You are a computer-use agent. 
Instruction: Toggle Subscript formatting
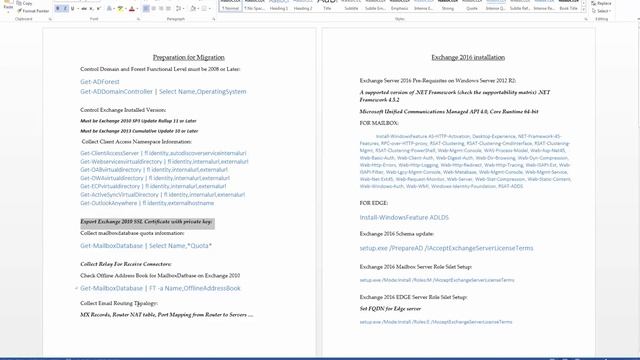(91, 9)
